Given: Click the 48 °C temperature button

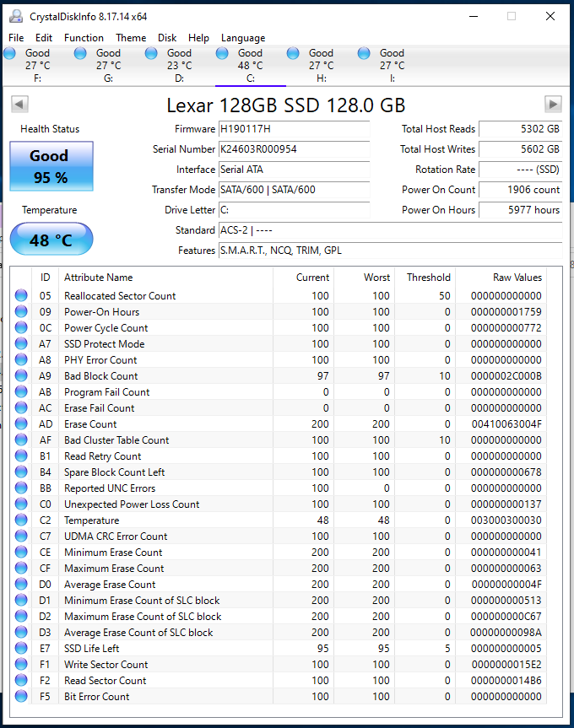Looking at the screenshot, I should [x=51, y=239].
